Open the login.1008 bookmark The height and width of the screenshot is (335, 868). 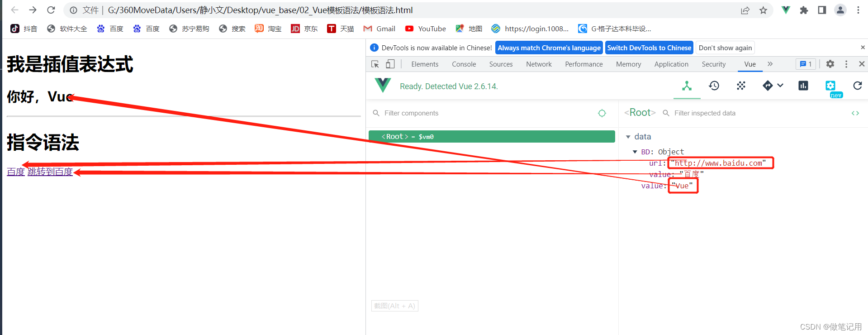[530, 29]
